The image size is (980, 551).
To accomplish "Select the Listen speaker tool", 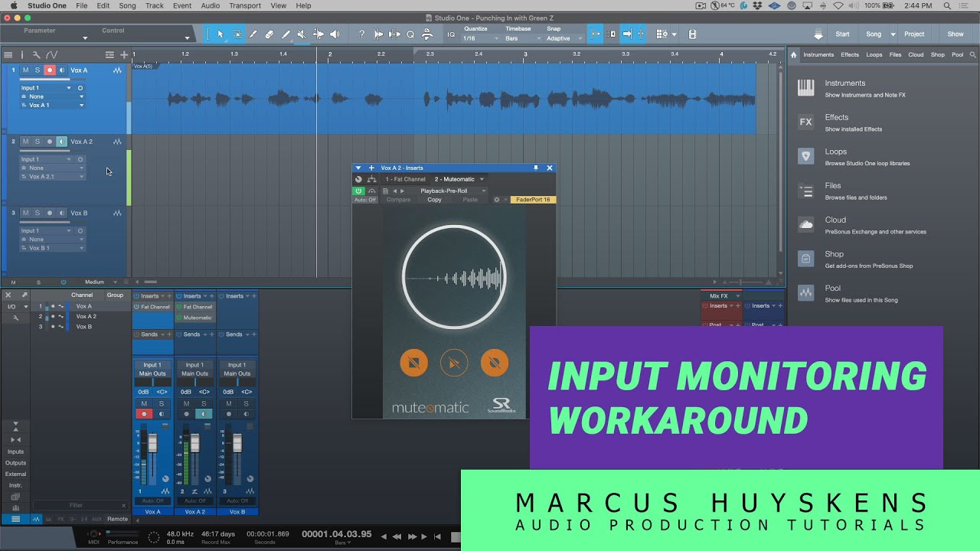I will tap(335, 34).
